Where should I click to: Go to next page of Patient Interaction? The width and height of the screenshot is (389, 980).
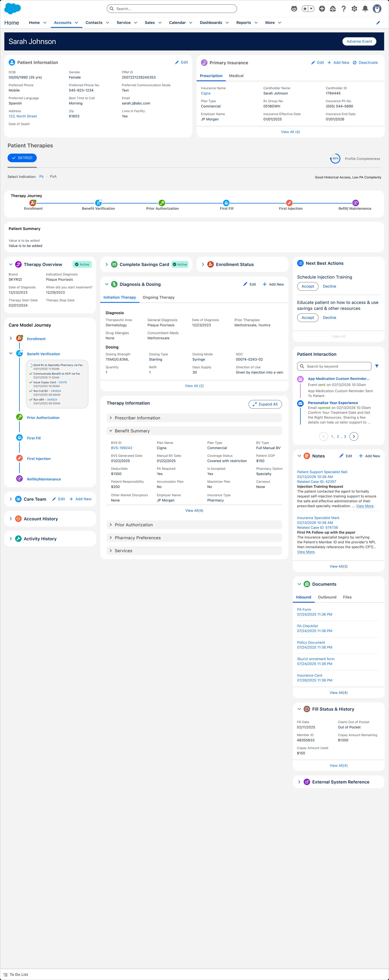tap(354, 436)
